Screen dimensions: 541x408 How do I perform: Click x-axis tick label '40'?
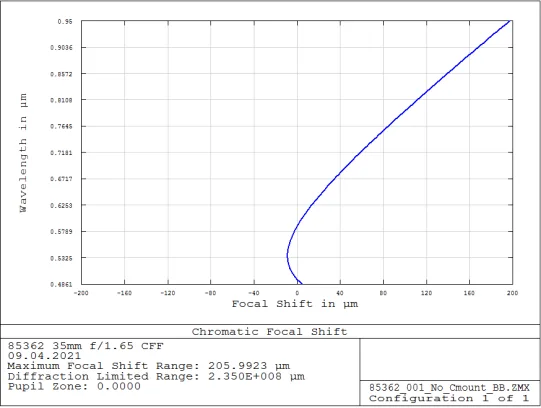coord(340,293)
